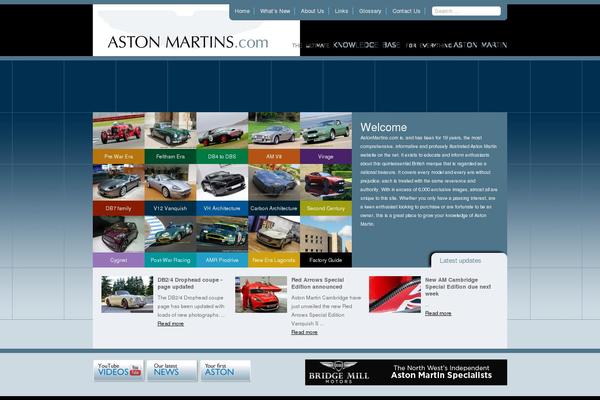Click the New Era Lagonda label
The height and width of the screenshot is (400, 600).
[x=274, y=260]
